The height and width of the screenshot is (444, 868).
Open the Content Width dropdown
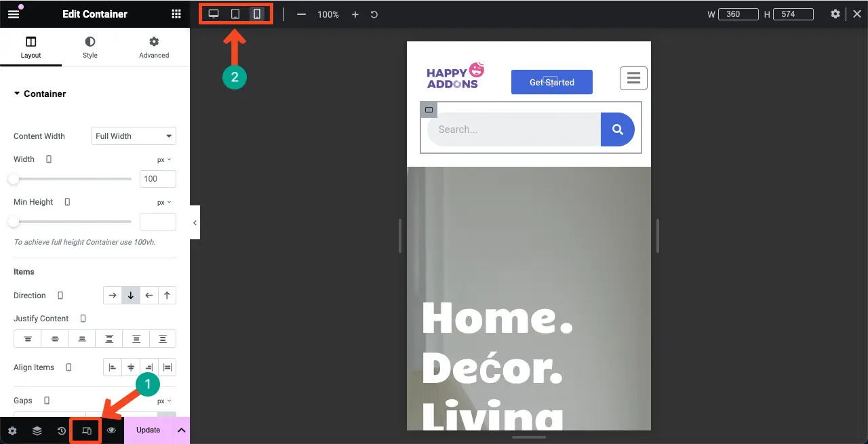(134, 136)
